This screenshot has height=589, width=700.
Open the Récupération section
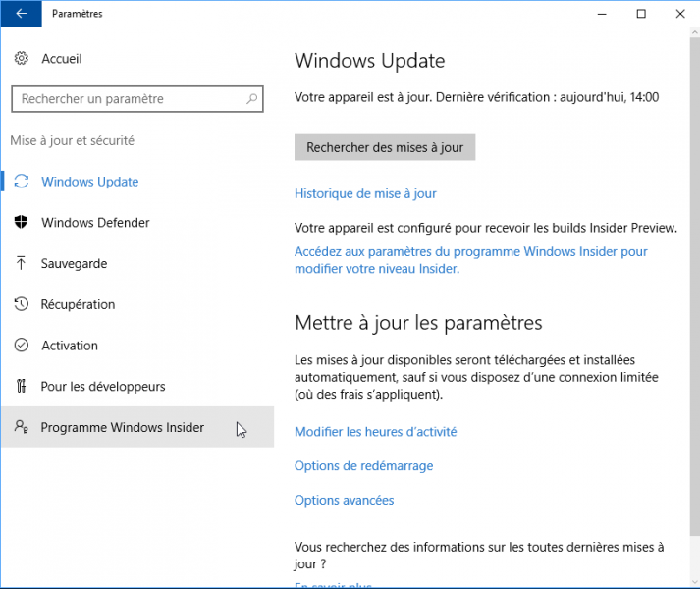136,304
